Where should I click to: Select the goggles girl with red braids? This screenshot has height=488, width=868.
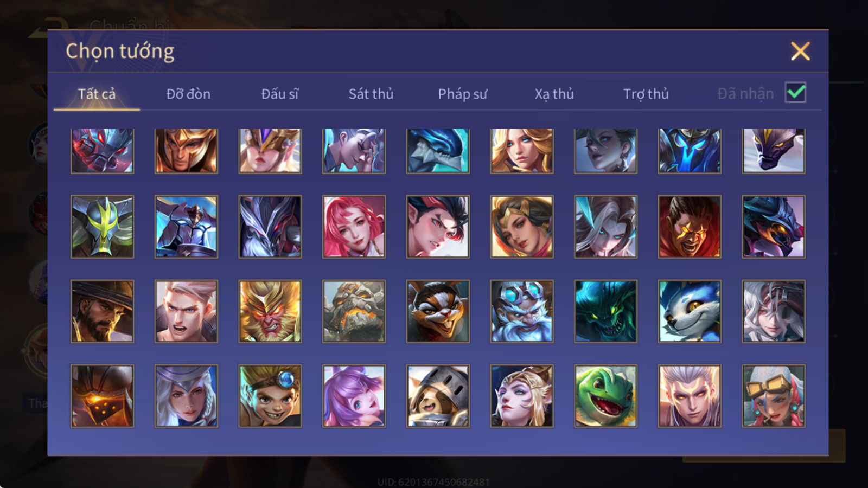[x=773, y=396]
